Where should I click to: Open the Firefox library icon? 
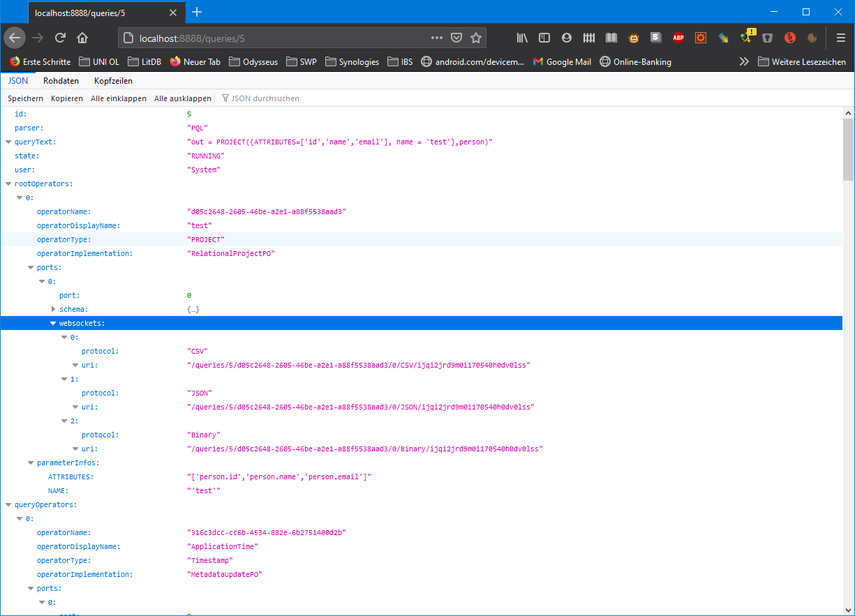click(522, 38)
